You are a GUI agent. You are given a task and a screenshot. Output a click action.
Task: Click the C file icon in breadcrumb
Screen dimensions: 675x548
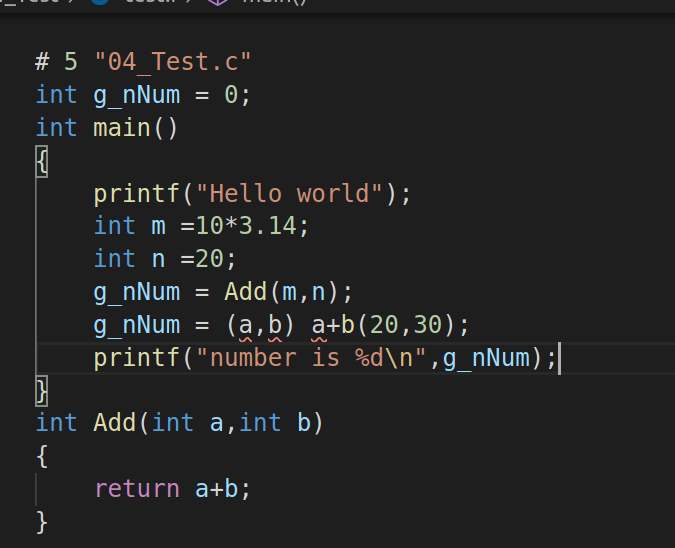(x=100, y=2)
